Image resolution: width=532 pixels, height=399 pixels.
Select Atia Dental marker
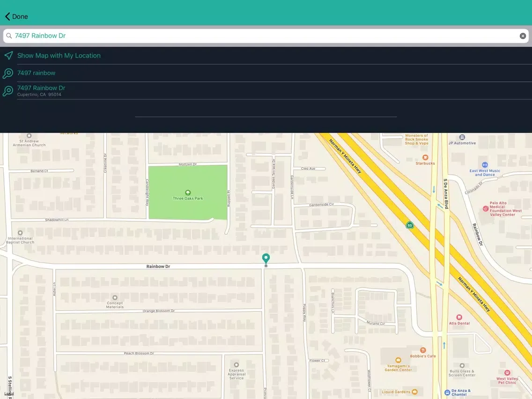click(x=459, y=317)
